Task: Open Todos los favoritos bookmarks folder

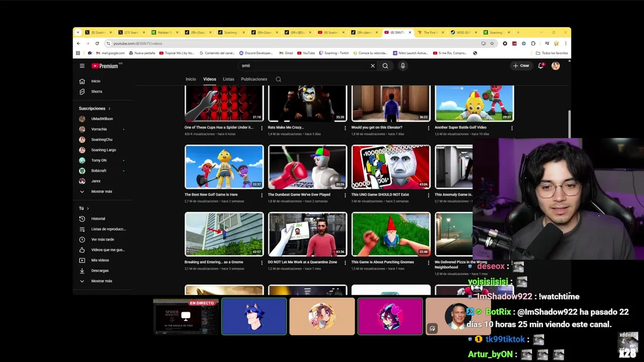Action: point(552,53)
